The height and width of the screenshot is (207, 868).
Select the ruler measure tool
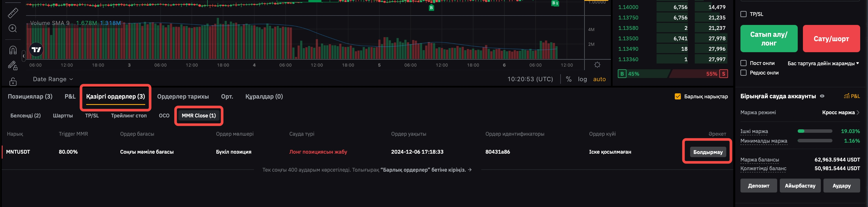(x=13, y=13)
